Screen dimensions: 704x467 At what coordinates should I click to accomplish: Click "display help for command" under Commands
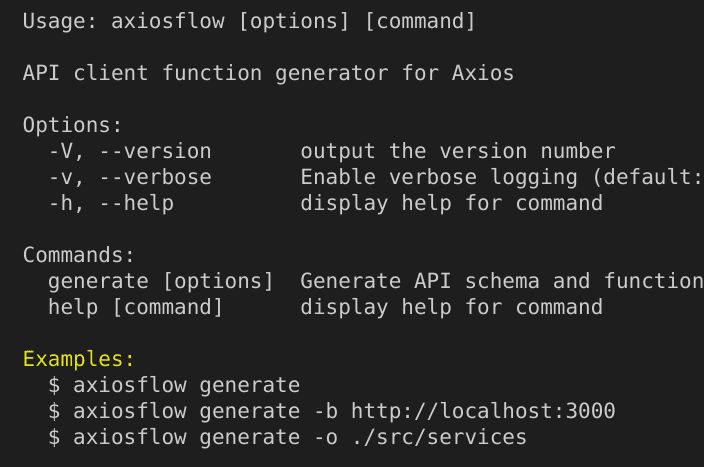click(x=451, y=307)
